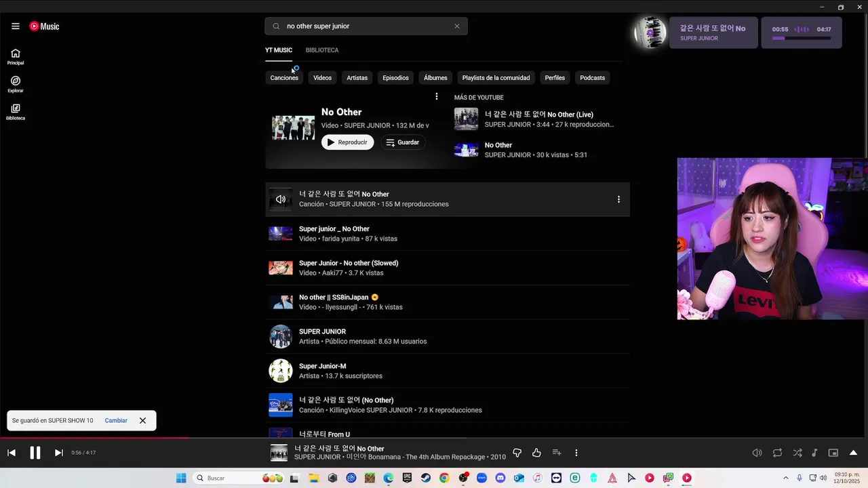Filter results by Podcasts
Screen dimensions: 868x488
(592, 78)
